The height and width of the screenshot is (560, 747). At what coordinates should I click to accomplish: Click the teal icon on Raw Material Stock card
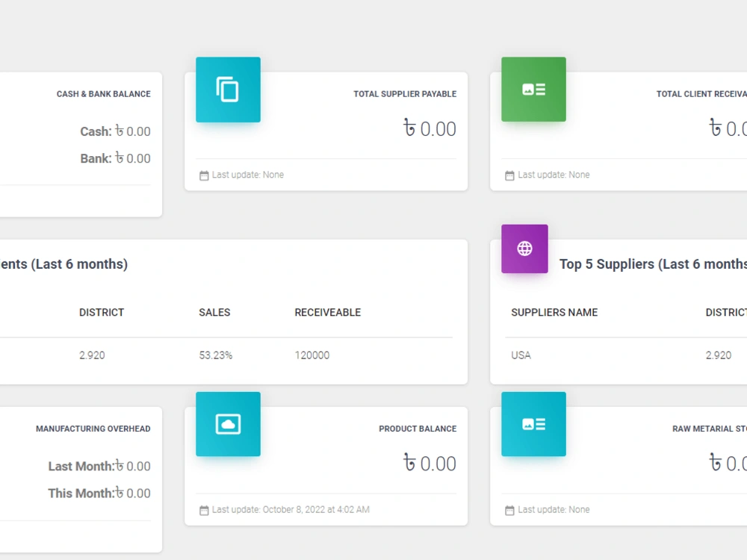[533, 424]
